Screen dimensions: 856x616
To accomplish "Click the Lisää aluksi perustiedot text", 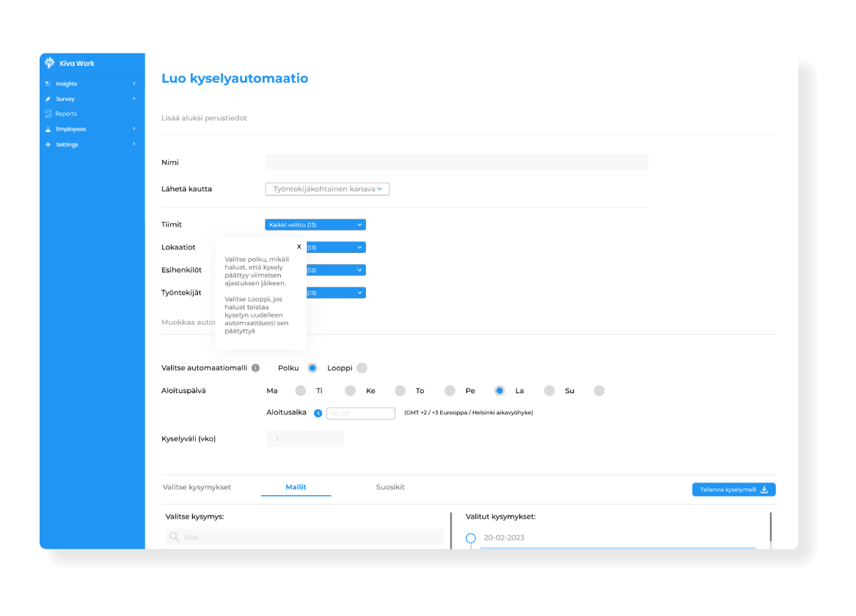I will (x=204, y=118).
